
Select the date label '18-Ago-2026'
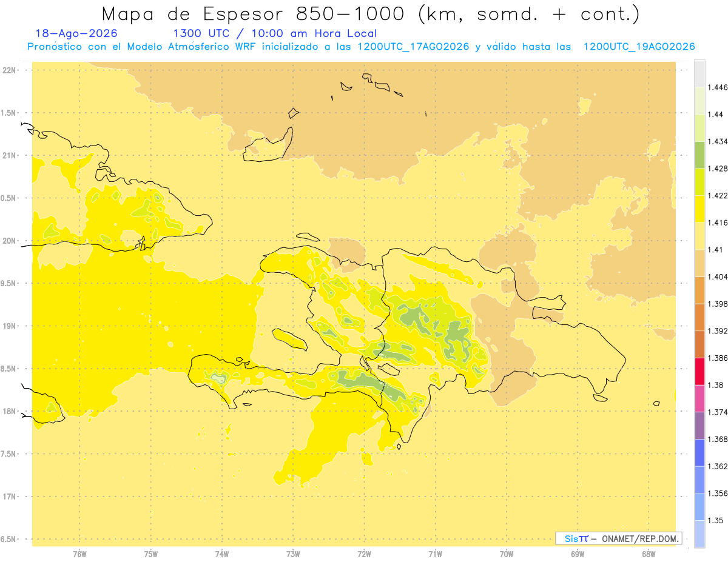(76, 33)
